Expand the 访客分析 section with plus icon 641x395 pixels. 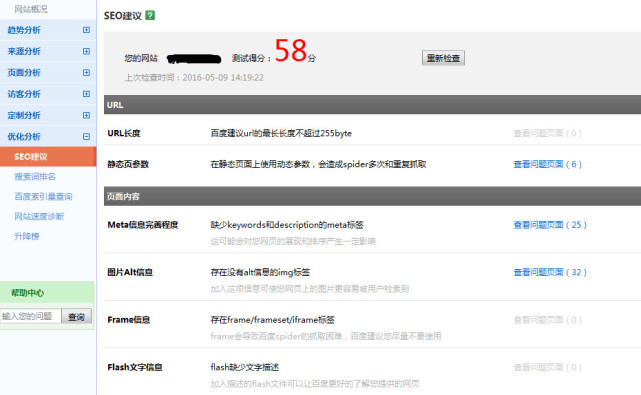[x=86, y=94]
